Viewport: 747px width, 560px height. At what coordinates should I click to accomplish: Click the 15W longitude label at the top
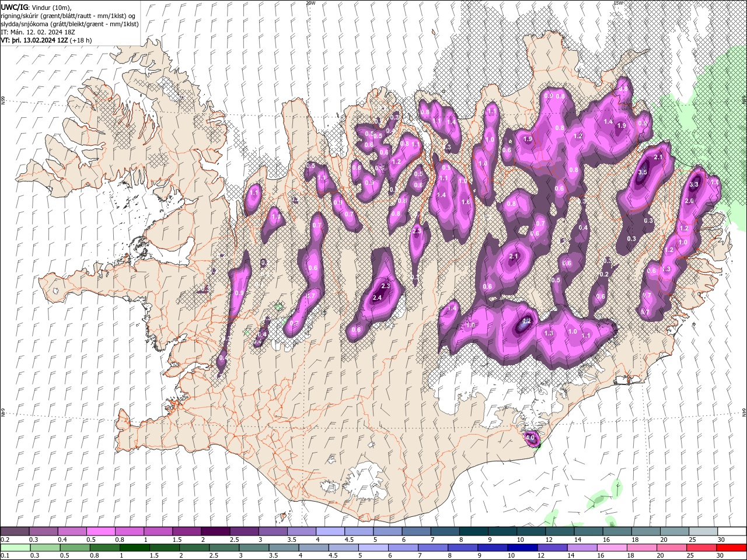(x=618, y=3)
